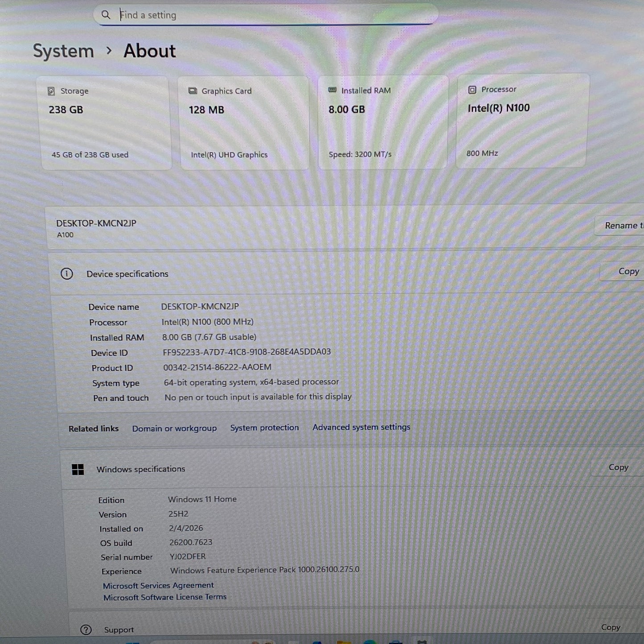The height and width of the screenshot is (644, 644).
Task: Click No pen or touch input text
Action: point(258,397)
